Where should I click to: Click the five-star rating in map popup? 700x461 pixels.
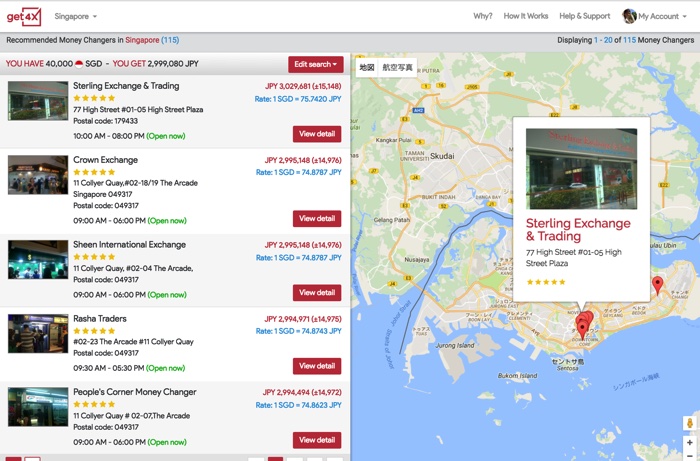[x=546, y=282]
